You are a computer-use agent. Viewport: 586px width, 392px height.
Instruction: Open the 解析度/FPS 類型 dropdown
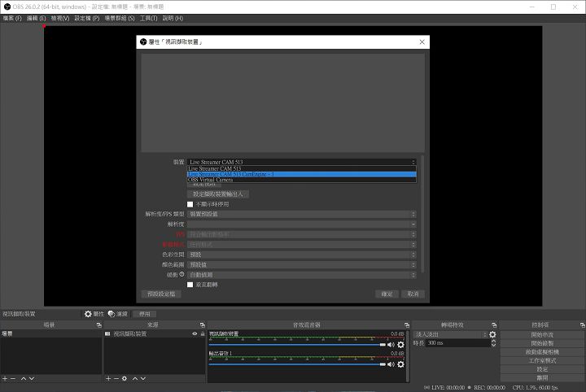pos(301,214)
